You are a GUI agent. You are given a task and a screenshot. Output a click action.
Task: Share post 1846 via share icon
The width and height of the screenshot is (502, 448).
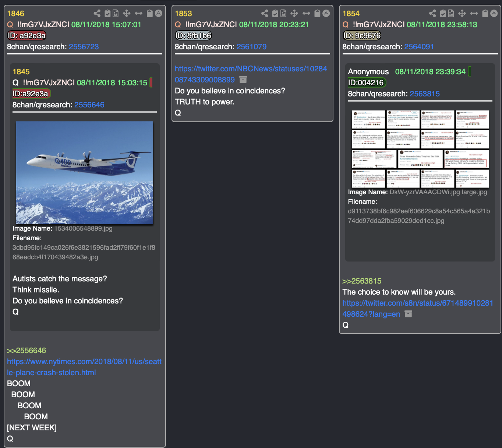[97, 14]
